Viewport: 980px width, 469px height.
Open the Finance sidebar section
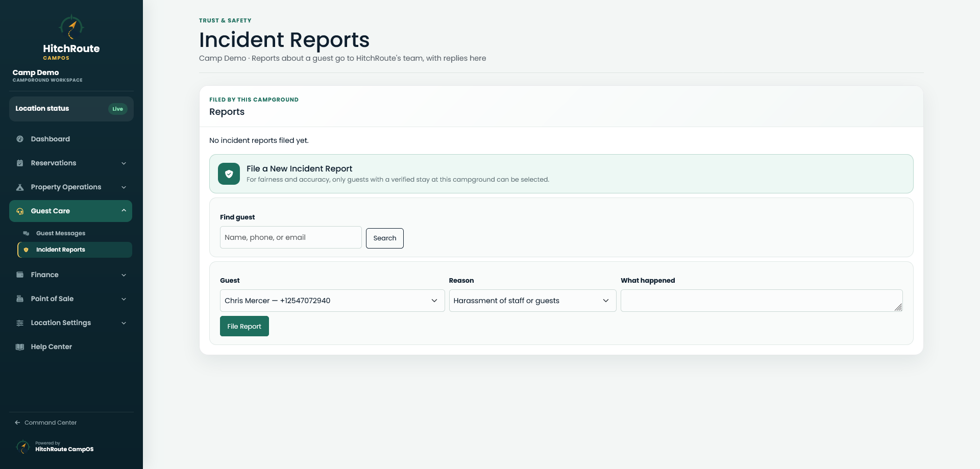click(x=71, y=275)
